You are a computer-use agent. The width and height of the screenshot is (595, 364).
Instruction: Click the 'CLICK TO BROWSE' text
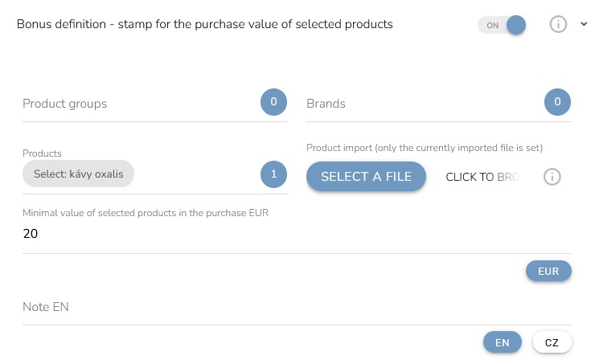[x=482, y=177]
